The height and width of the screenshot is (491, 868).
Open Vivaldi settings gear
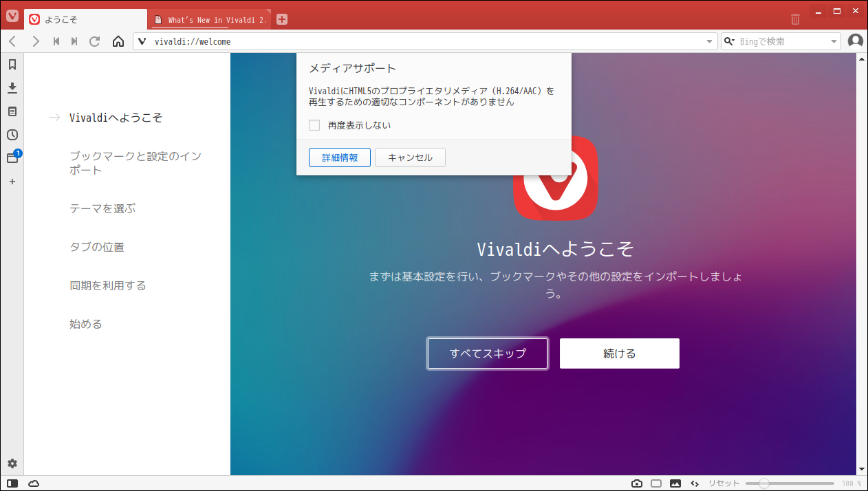coord(12,463)
